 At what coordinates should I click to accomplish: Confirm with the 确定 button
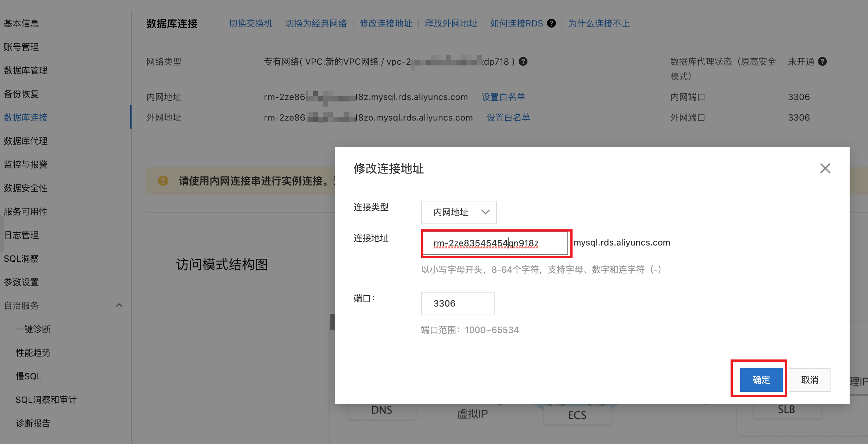761,380
